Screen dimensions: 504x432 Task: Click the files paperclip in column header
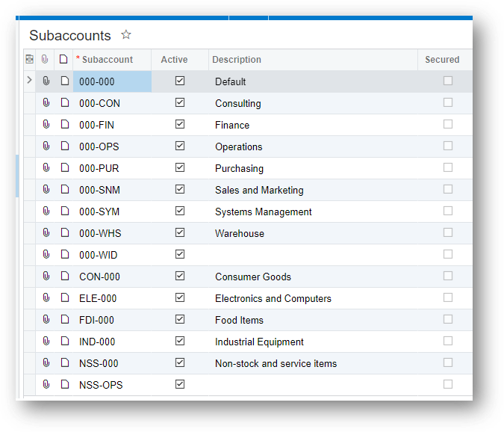coord(45,59)
